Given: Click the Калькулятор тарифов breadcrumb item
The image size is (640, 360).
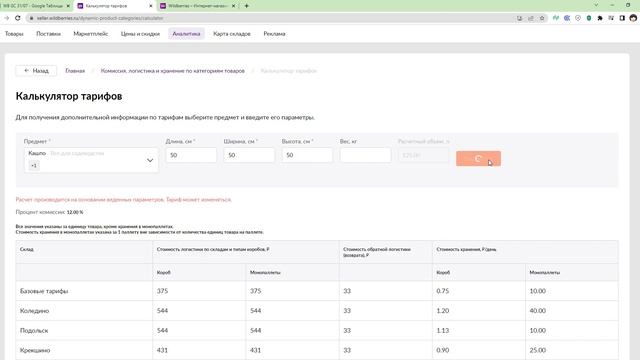Looking at the screenshot, I should pos(289,71).
